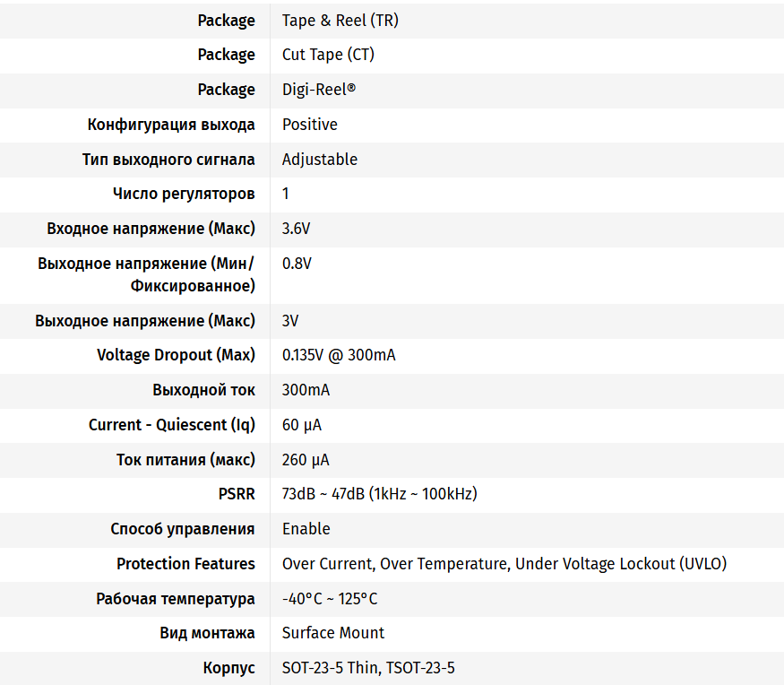
Task: Click the "260 µA" supply current value
Action: 306,460
